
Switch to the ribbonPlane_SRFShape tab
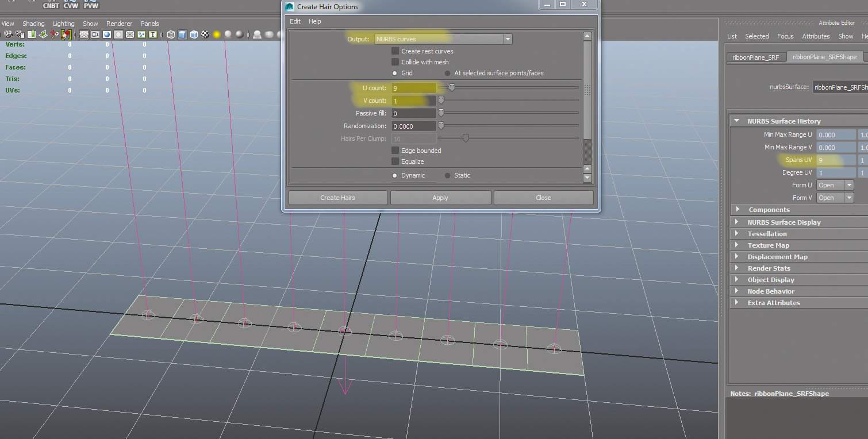[825, 57]
